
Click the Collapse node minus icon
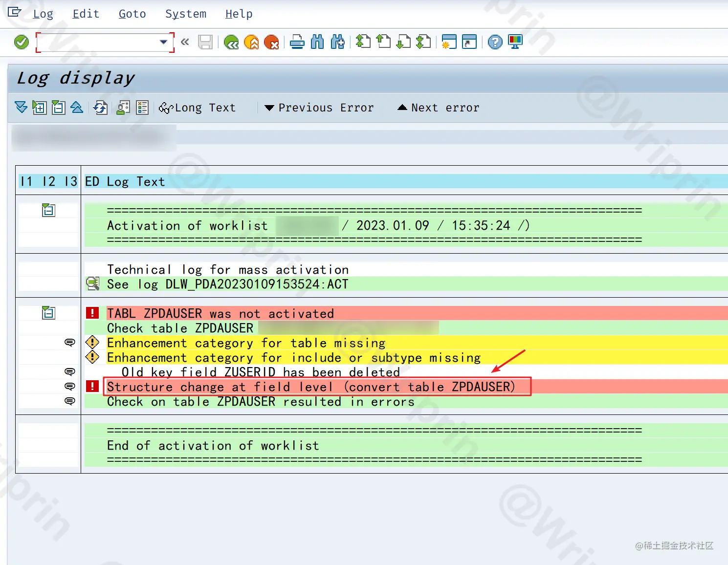point(59,107)
